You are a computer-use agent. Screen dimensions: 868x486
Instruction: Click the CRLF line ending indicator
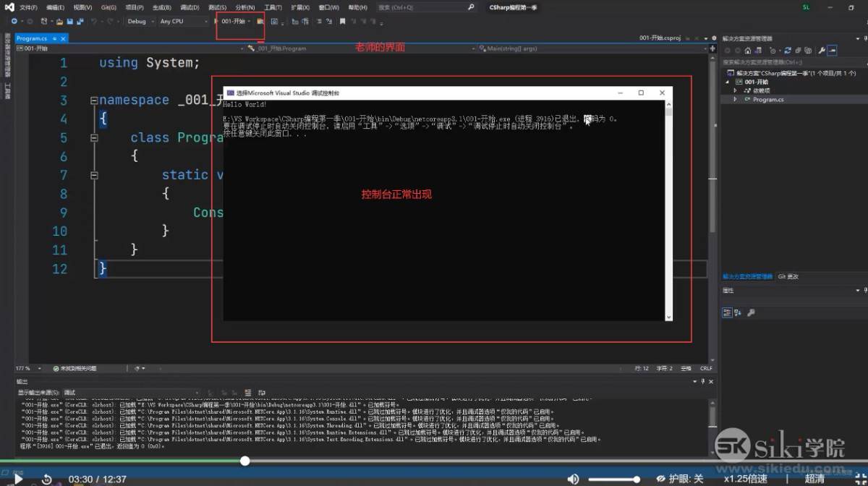click(706, 368)
